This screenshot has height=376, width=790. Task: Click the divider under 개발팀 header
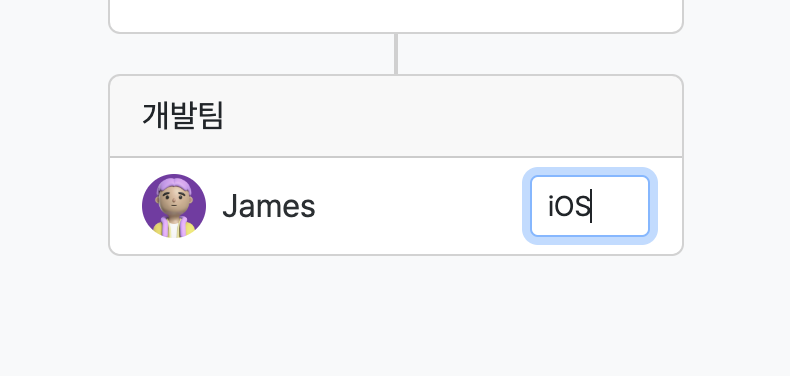pos(396,157)
